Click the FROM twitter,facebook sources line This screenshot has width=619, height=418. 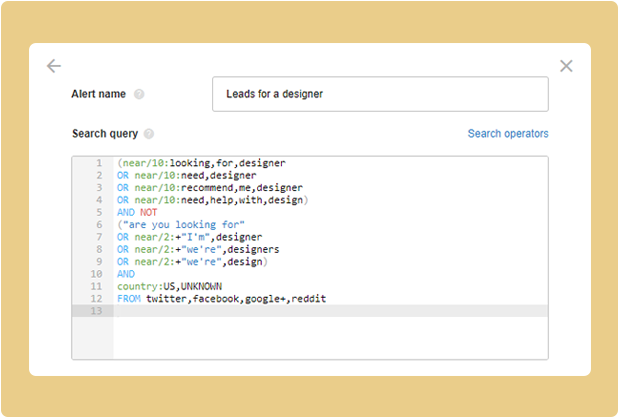pos(221,299)
